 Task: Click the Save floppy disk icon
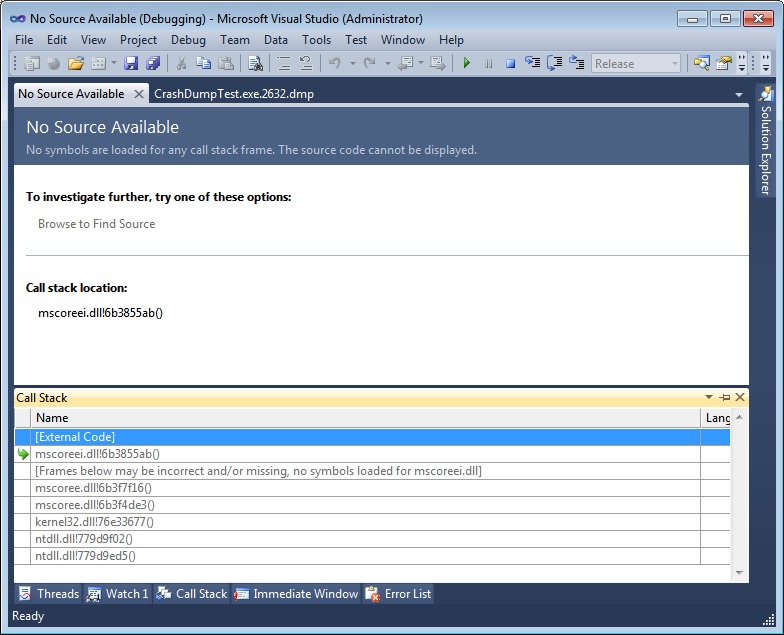coord(131,64)
